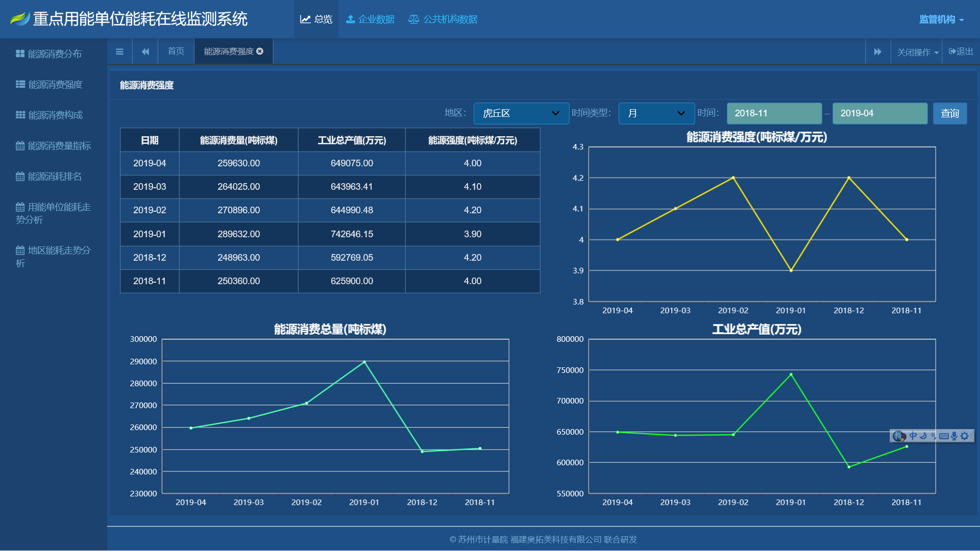Switch to 企业数据 top menu
Viewport: 980px width, 551px height.
click(x=370, y=19)
